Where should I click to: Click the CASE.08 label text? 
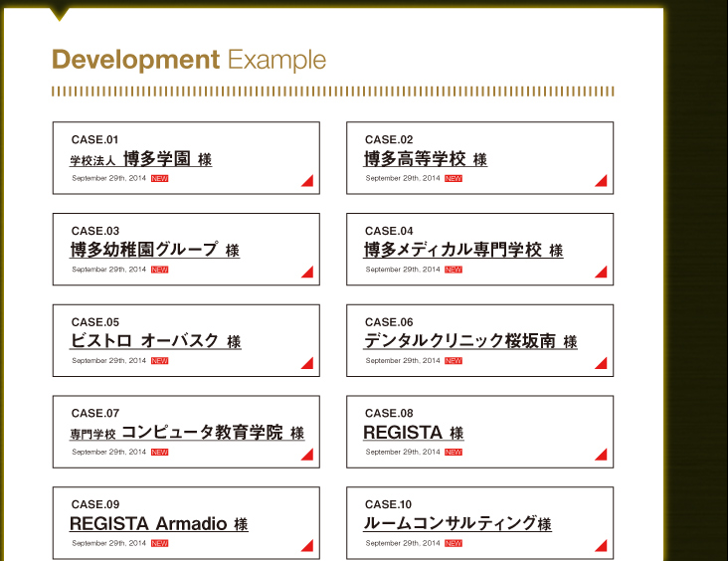pyautogui.click(x=389, y=414)
